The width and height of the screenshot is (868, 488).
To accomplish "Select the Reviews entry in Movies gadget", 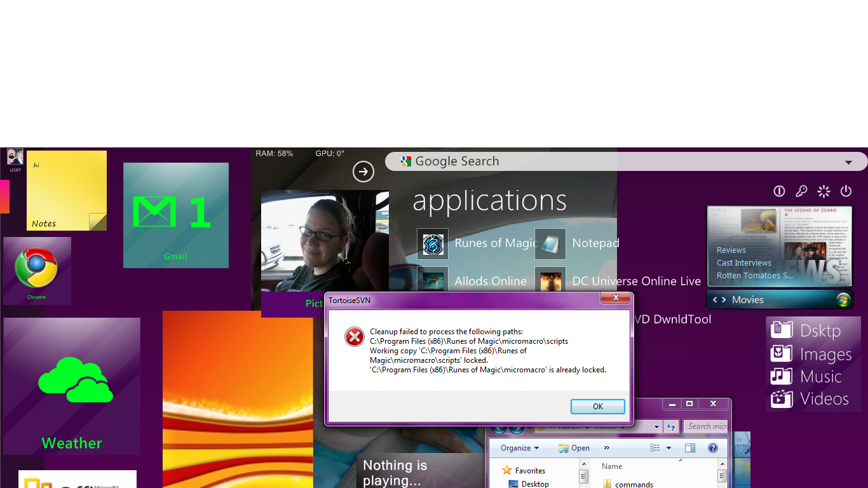I will 731,250.
